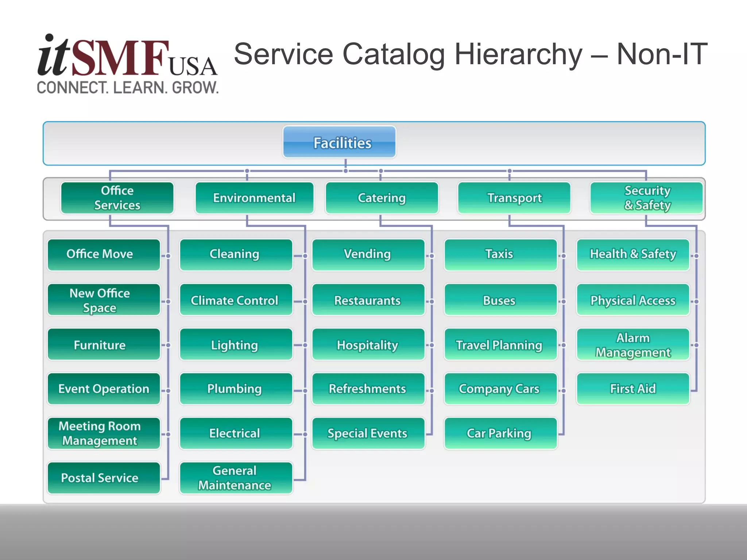Click the slide title Service Catalog Hierarchy
747x560 pixels.
(471, 54)
